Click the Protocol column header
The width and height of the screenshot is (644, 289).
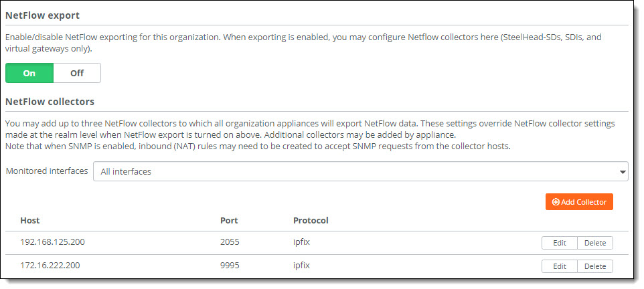311,221
